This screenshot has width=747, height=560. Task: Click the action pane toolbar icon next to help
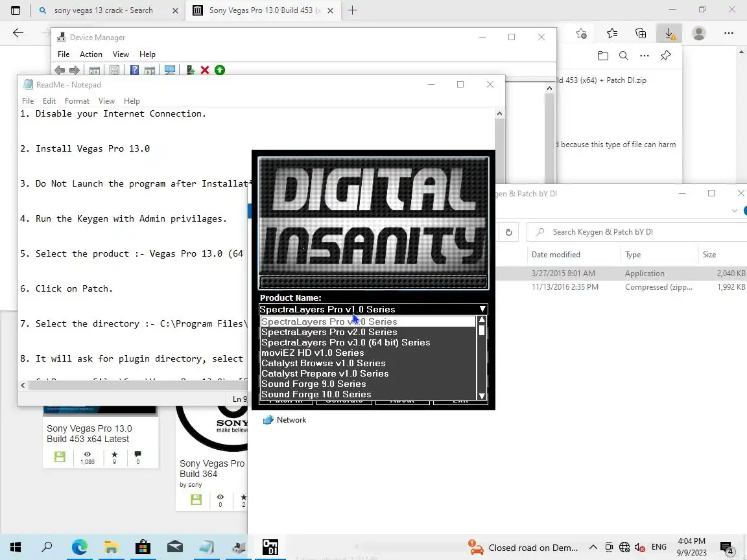click(x=150, y=71)
